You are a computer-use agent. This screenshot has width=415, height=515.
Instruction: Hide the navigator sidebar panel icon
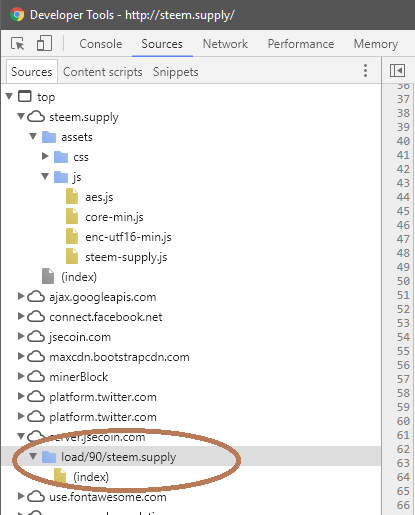click(397, 71)
